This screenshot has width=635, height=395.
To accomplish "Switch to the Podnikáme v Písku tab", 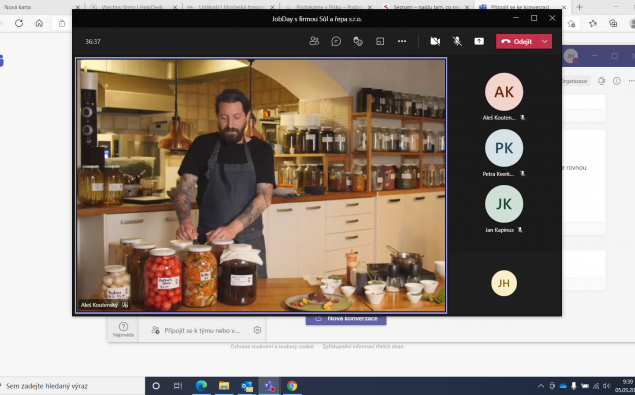I will coord(328,7).
